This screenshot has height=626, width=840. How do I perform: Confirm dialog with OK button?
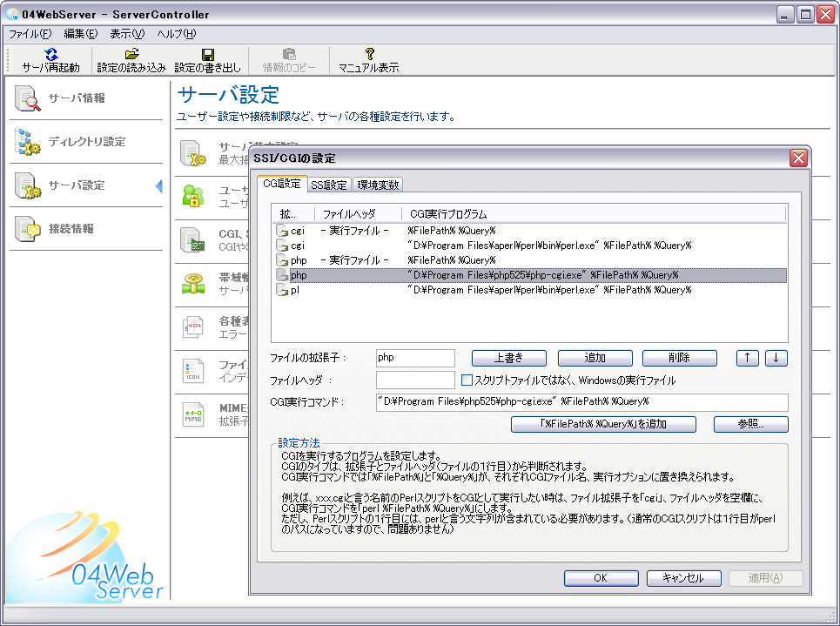pyautogui.click(x=601, y=578)
